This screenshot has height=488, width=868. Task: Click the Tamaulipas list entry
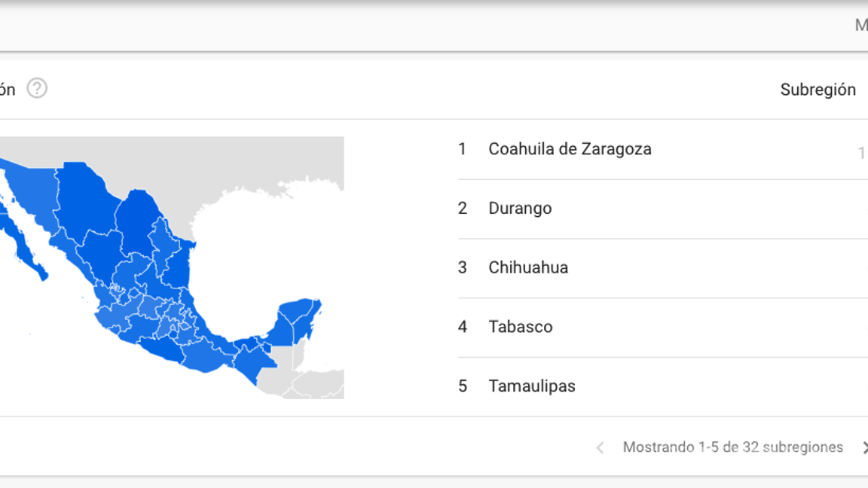coord(531,386)
